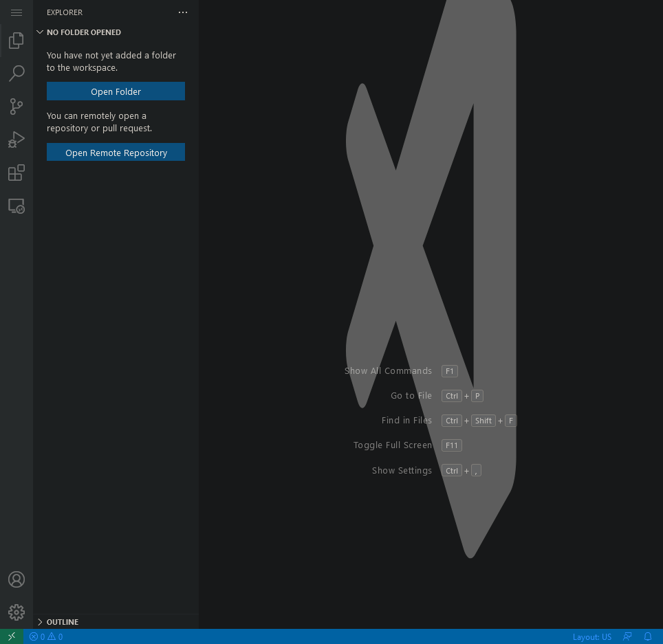Open the Search view
Image resolution: width=663 pixels, height=644 pixels.
point(17,73)
